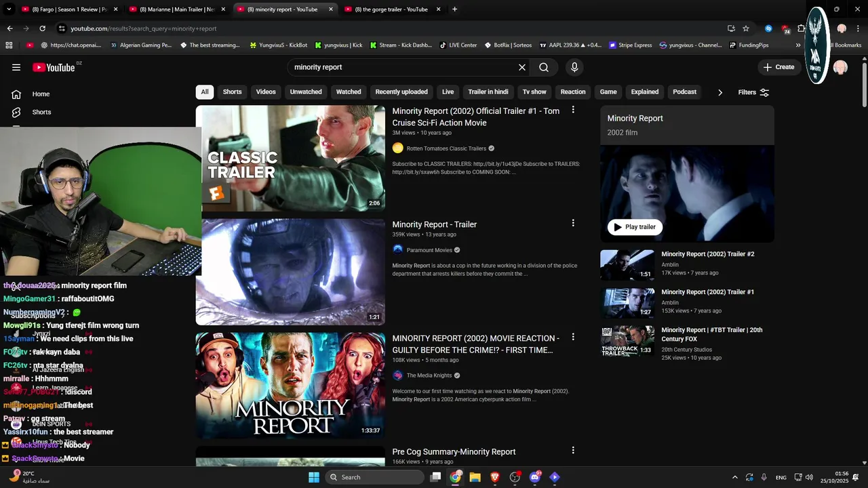
Task: Open the Minority Report - Trailer title
Action: click(435, 224)
